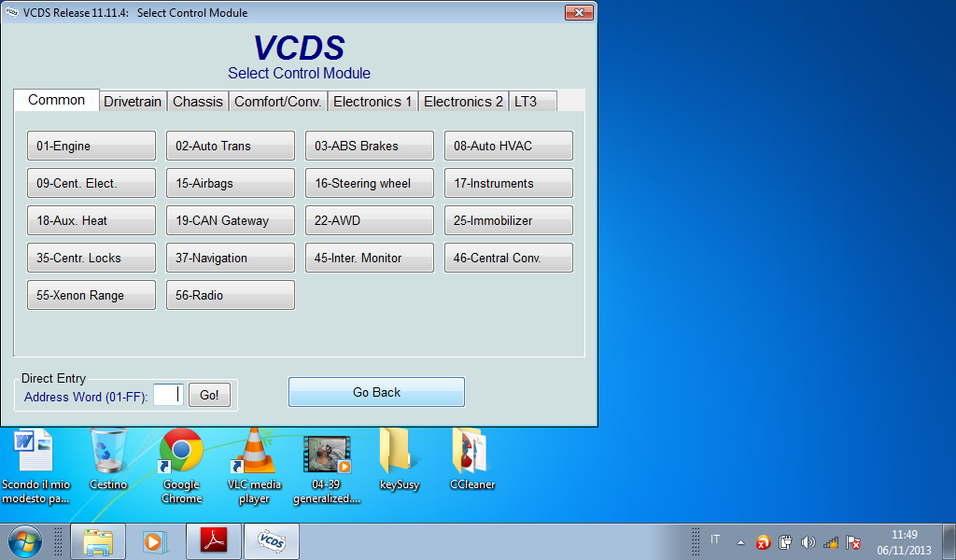Select the Cestino recycle bin icon
Viewport: 956px width, 560px height.
click(108, 460)
